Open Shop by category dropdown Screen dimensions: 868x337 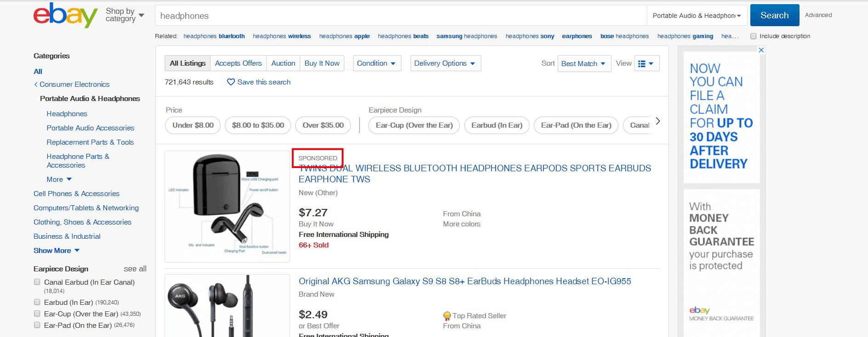[x=125, y=15]
